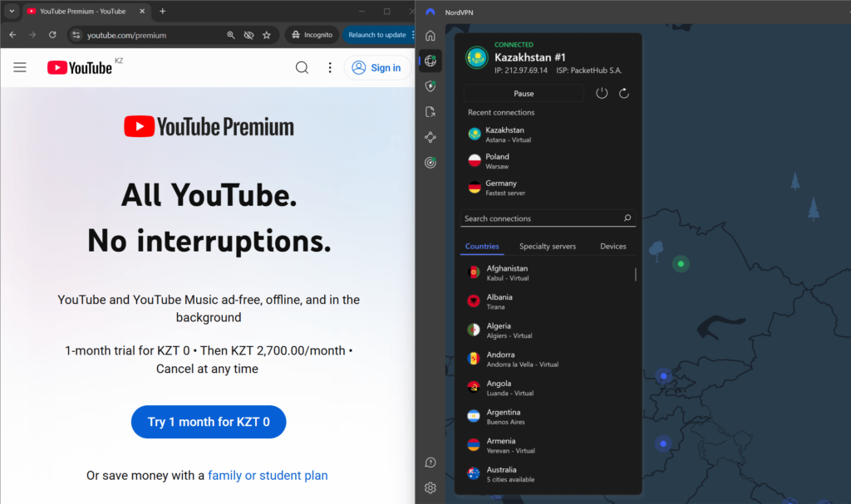Click the Relaunch to update button
This screenshot has width=851, height=504.
click(377, 35)
